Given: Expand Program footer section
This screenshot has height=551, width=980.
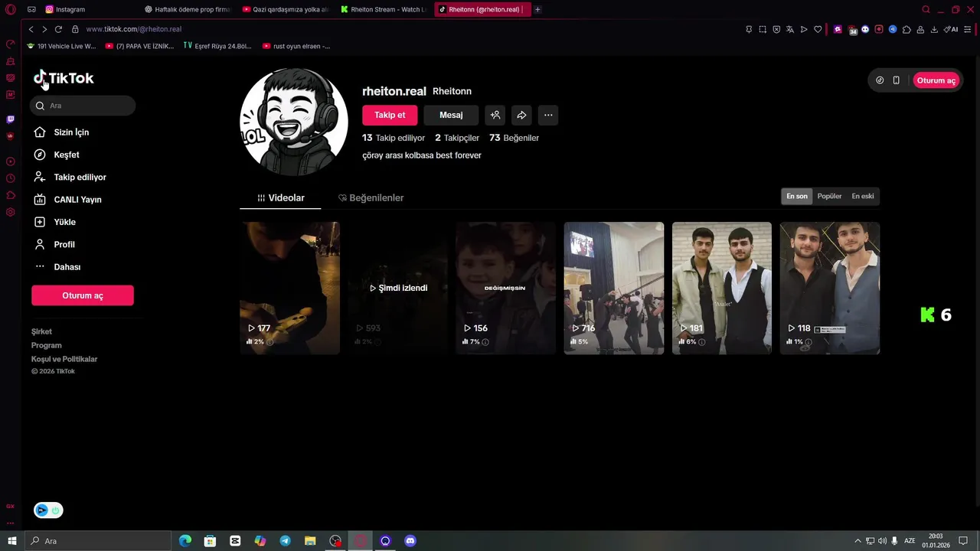Looking at the screenshot, I should pos(46,345).
